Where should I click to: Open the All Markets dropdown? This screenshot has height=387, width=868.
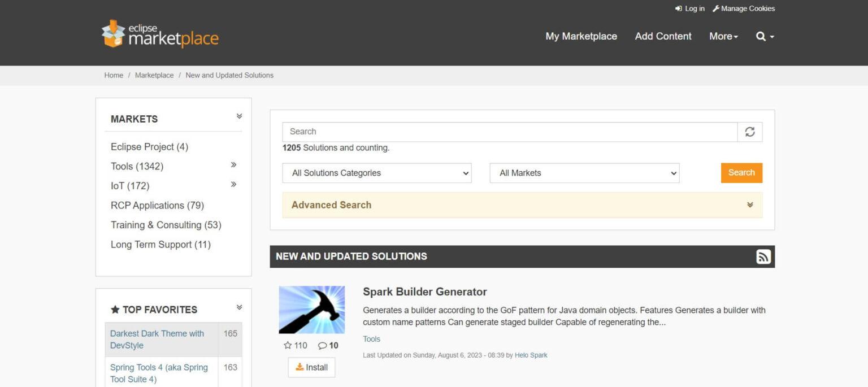(584, 173)
